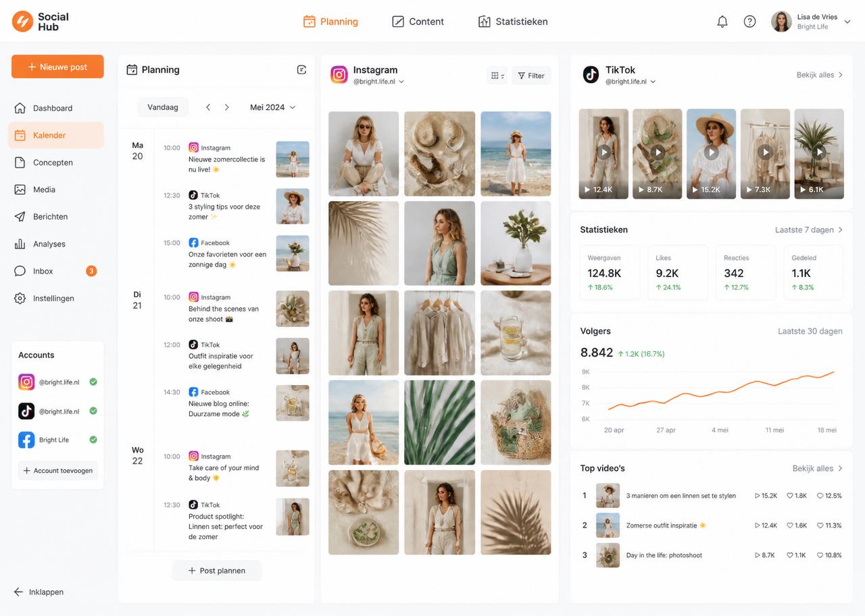
Task: Toggle Bright Life Facebook account checkmark
Action: coord(93,440)
